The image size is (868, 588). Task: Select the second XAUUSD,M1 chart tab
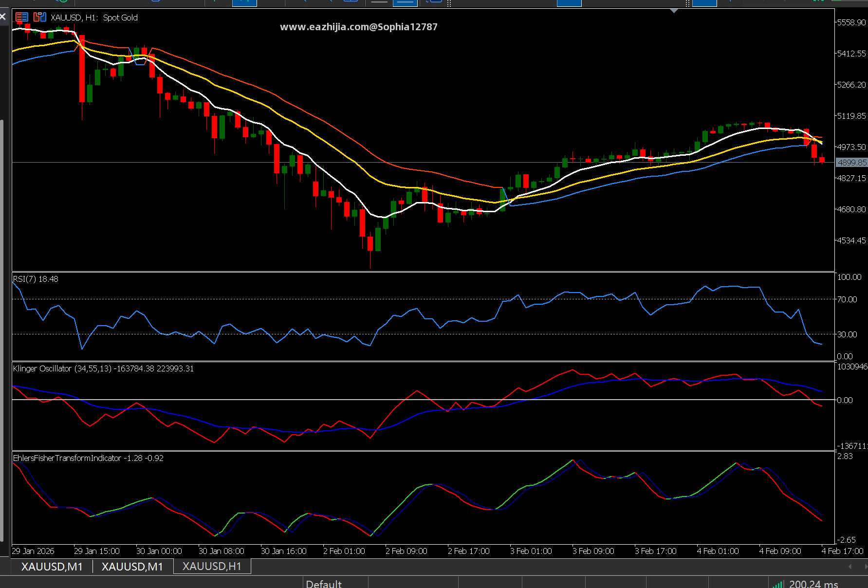coord(132,567)
